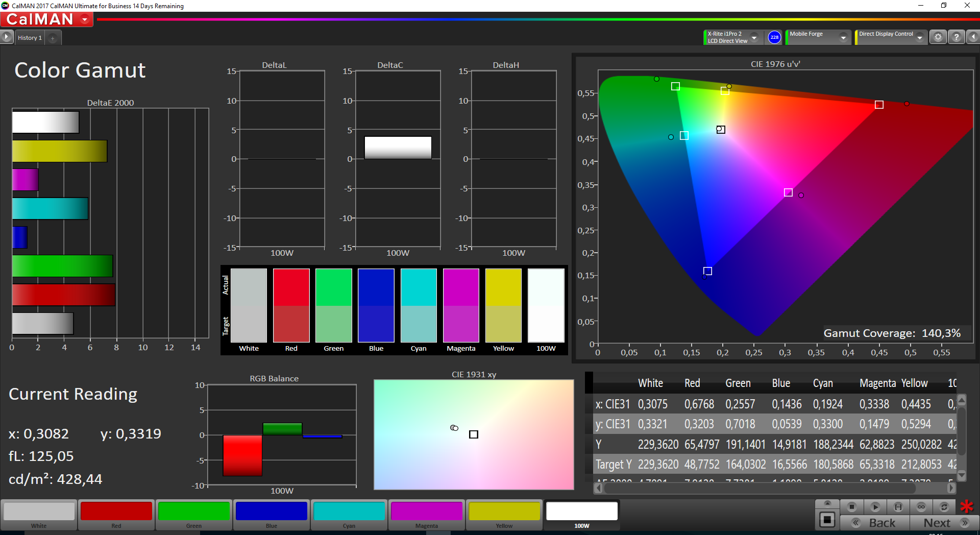980x535 pixels.
Task: Click the read series bracket icon
Action: point(898,507)
